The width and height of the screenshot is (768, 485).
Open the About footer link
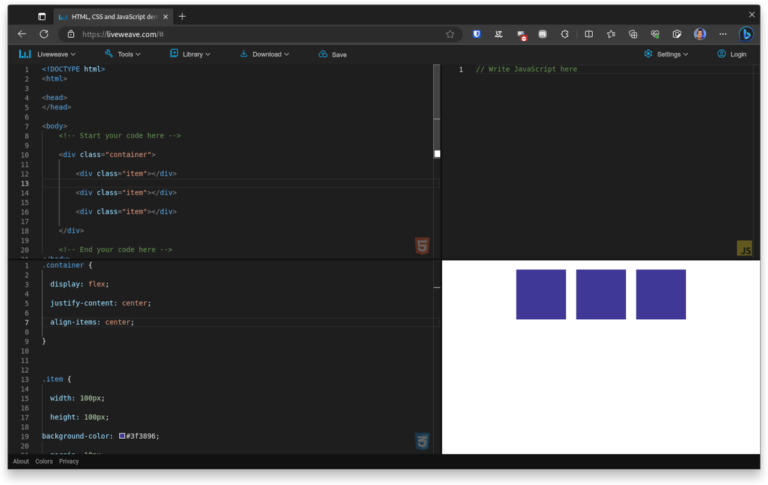(21, 461)
